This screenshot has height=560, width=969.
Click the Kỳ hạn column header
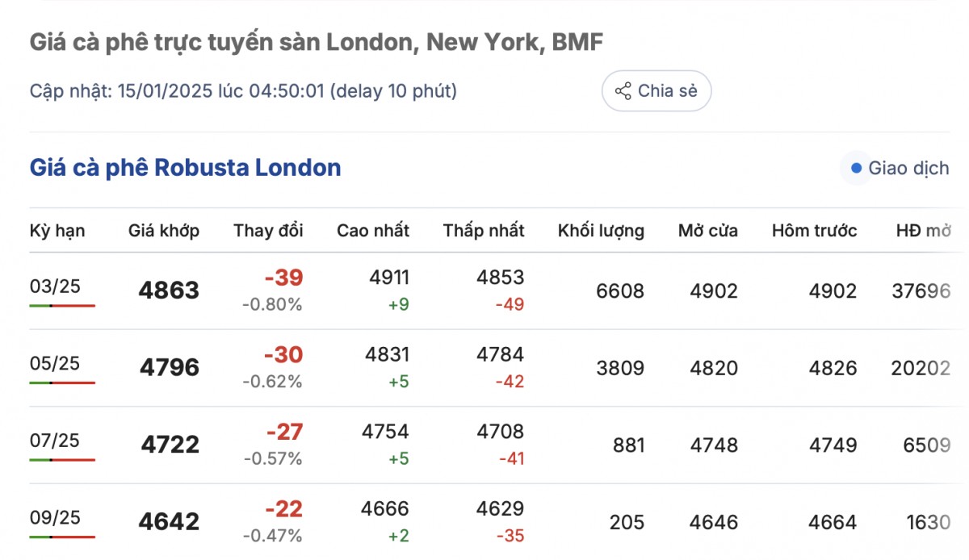(x=57, y=231)
